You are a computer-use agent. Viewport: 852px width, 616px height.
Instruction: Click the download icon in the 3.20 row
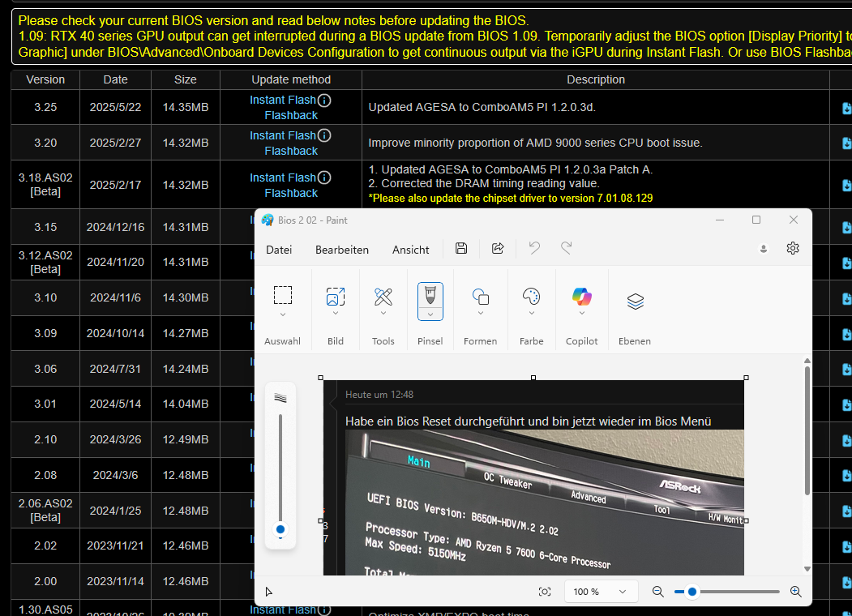tap(846, 143)
